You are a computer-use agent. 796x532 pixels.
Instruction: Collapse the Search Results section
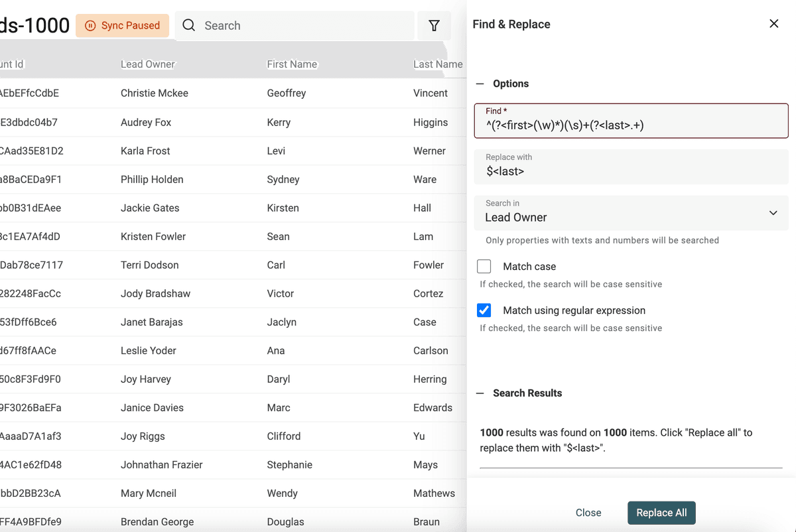click(x=480, y=393)
